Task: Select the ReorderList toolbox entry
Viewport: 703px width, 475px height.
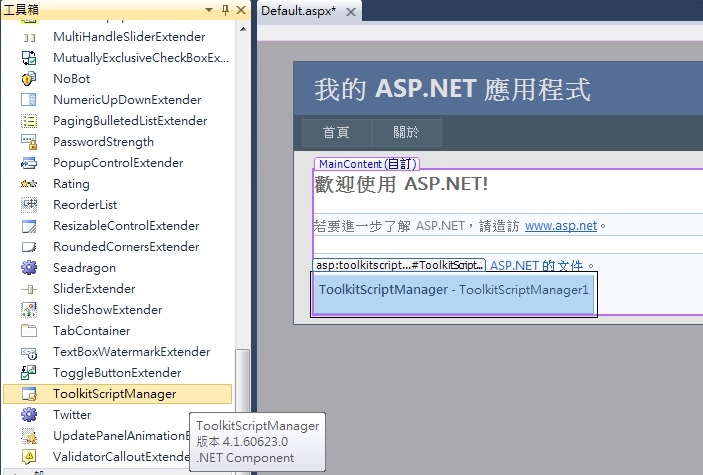Action: tap(85, 205)
